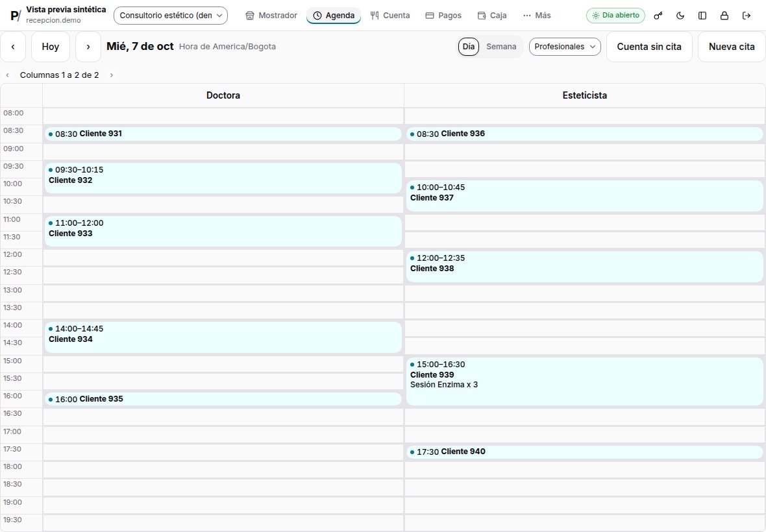Image resolution: width=766 pixels, height=532 pixels.
Task: Toggle the sidebar panel layout icon
Action: [702, 16]
